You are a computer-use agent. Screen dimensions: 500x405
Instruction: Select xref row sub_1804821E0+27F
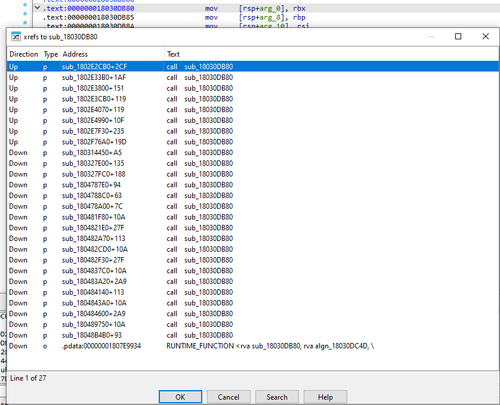point(253,228)
